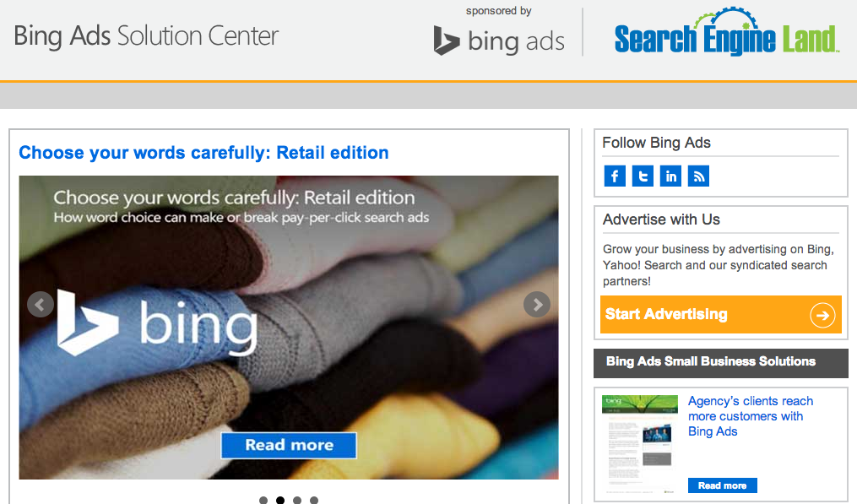Open the Bing Ads LinkedIn icon

coord(670,176)
